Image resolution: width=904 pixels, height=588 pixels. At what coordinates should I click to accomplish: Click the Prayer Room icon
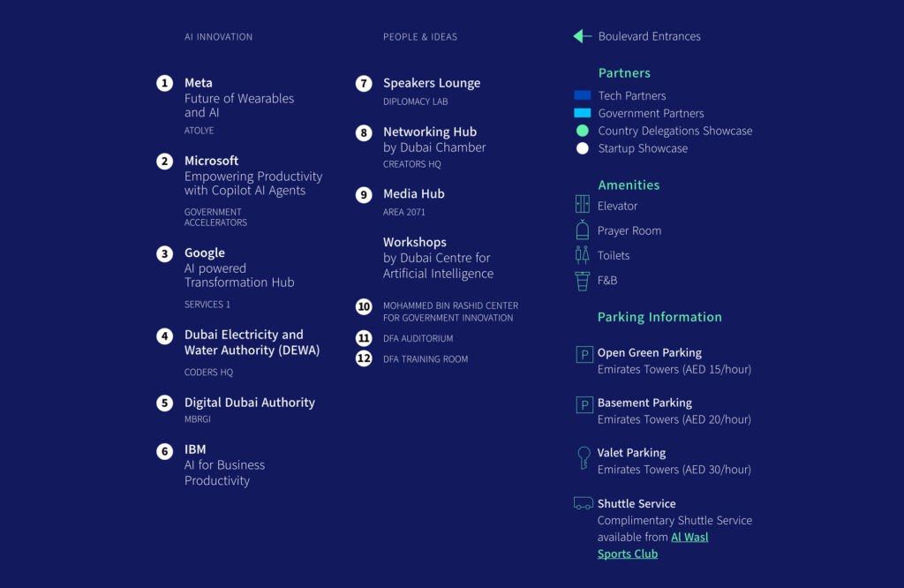[583, 230]
